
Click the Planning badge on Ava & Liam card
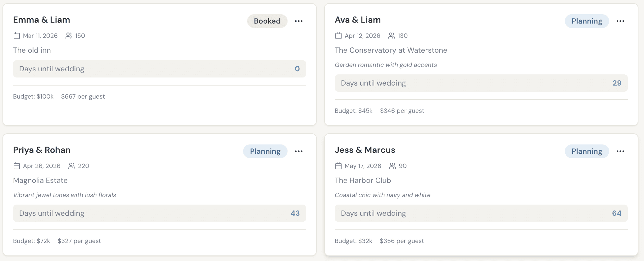[x=587, y=21]
